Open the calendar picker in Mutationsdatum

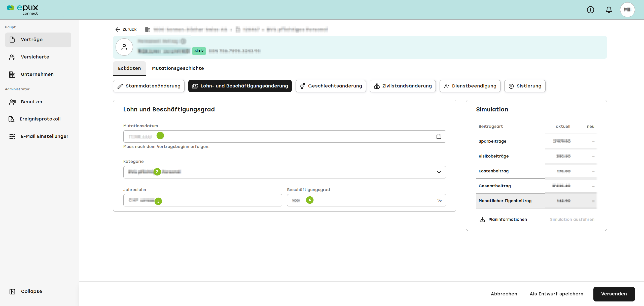(439, 136)
